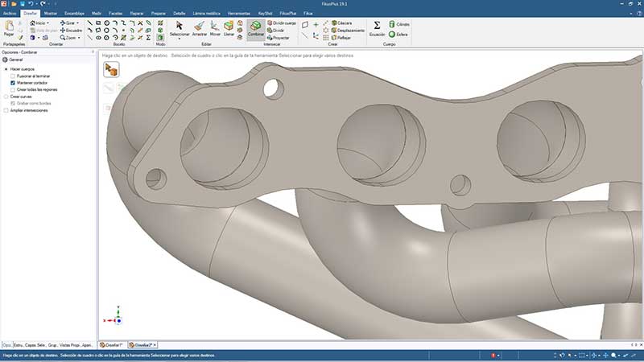Image resolution: width=644 pixels, height=362 pixels.
Task: Select the Combinar tool in ribbon
Action: 254,29
